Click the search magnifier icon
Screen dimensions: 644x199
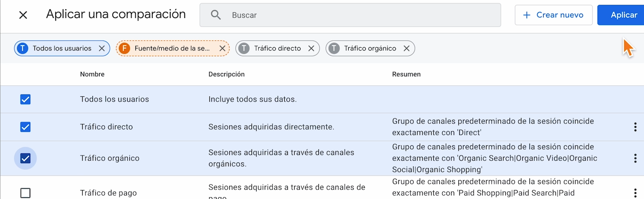pos(216,15)
